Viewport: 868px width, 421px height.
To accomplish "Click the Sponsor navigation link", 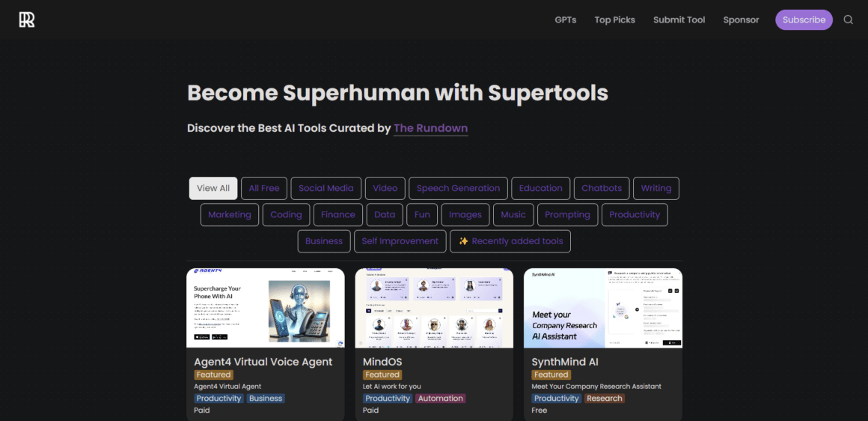I will point(741,20).
